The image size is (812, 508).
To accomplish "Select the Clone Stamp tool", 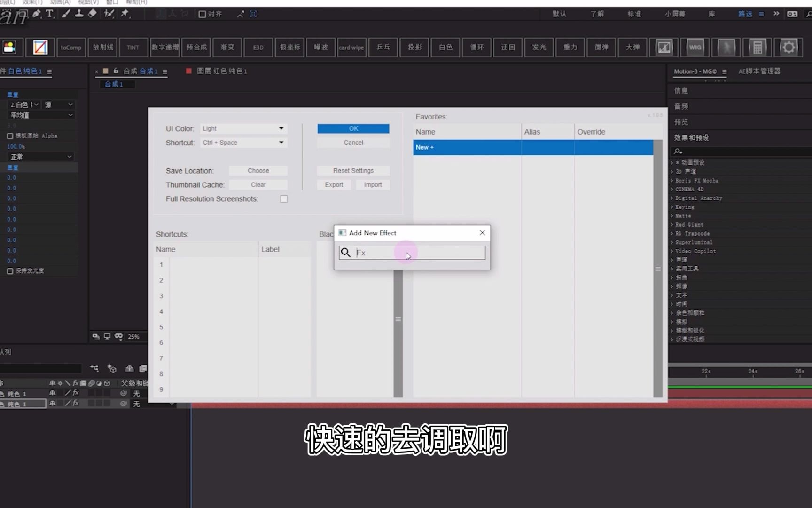I will [79, 14].
